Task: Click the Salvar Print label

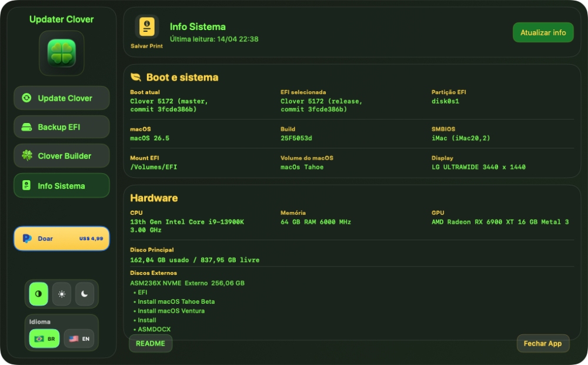Action: tap(146, 46)
